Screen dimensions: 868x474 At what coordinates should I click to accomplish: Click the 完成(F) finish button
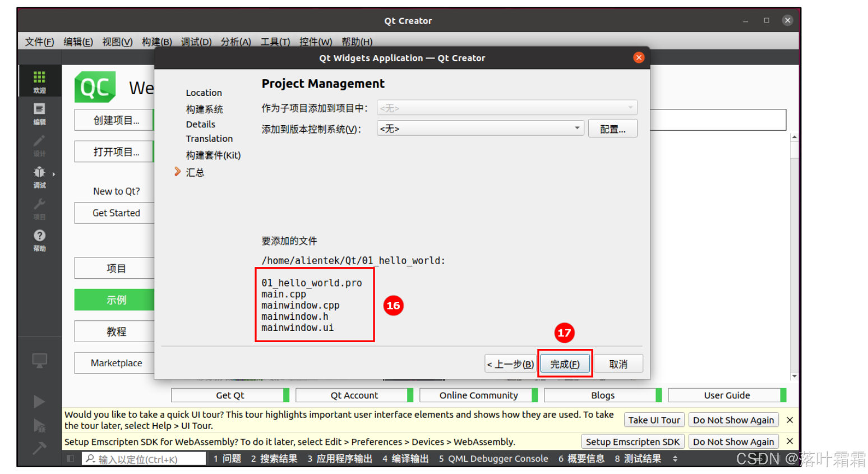(565, 364)
